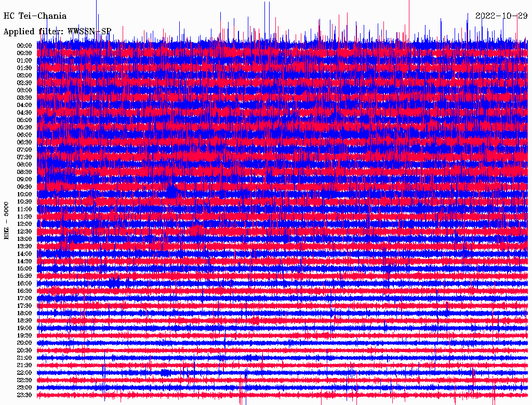
Task: Select the 09:00 time label
Action: (24, 180)
